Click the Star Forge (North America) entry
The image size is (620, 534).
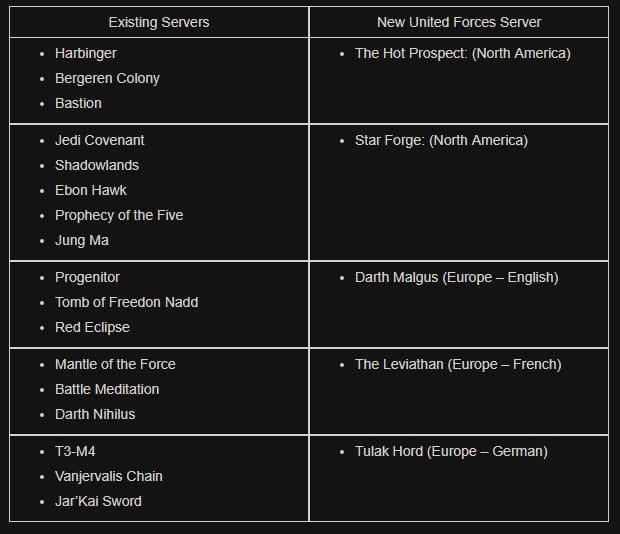441,140
